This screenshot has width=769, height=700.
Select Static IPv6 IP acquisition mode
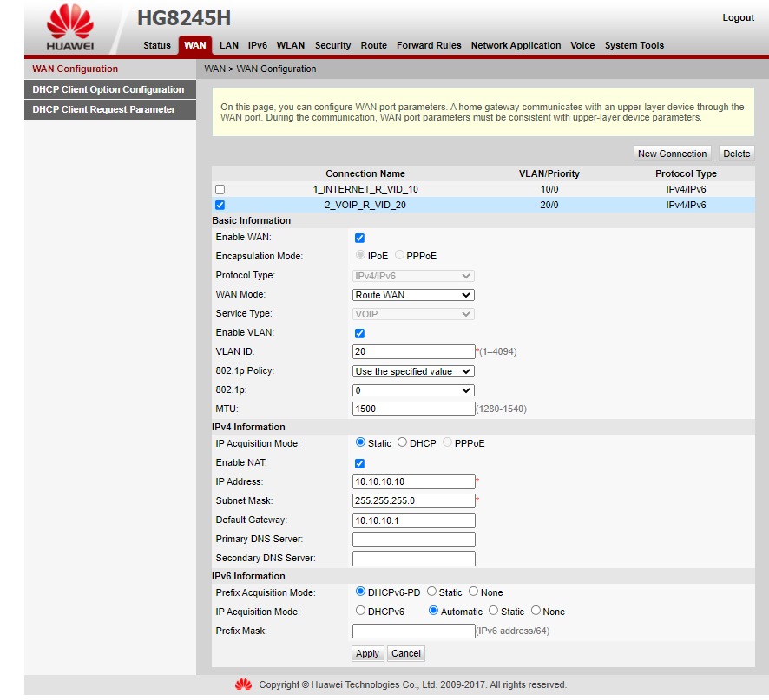[x=493, y=611]
